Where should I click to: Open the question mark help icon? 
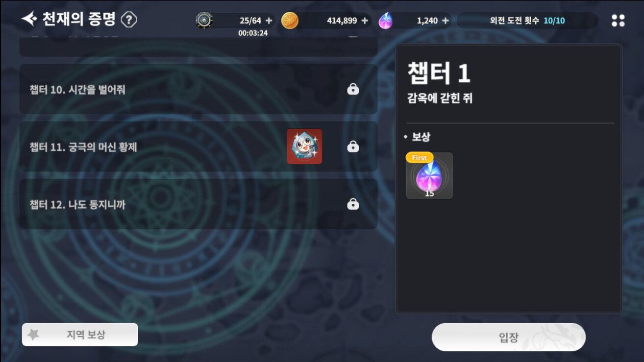click(129, 20)
